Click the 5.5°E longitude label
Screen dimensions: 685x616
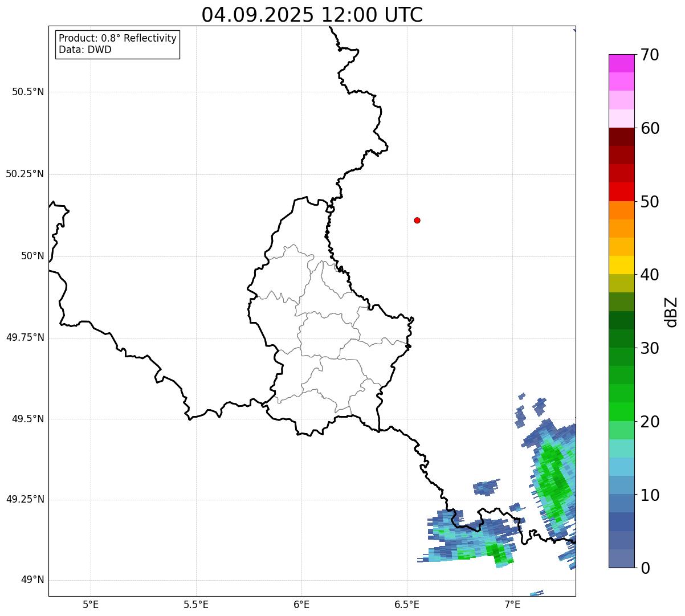pyautogui.click(x=196, y=604)
